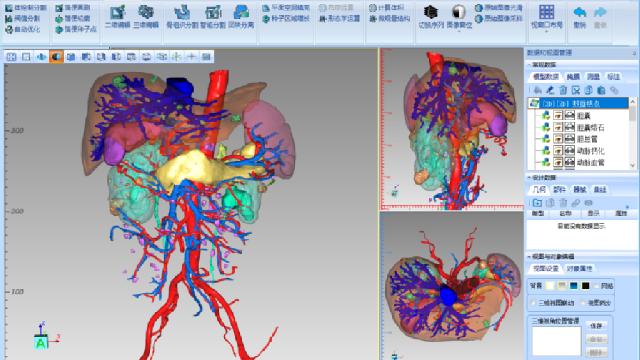This screenshot has width=640, height=360.
Task: Click the delete trash icon above model tree
Action: (x=563, y=90)
